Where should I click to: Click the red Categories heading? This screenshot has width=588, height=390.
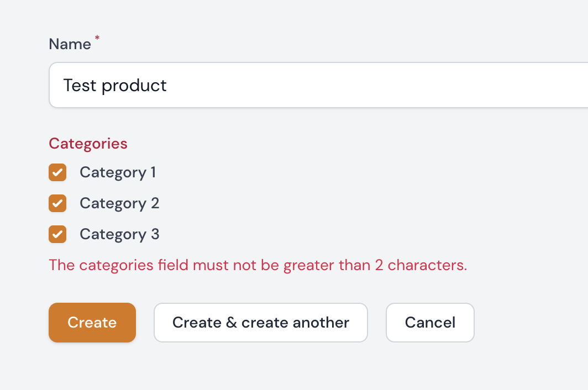click(88, 144)
